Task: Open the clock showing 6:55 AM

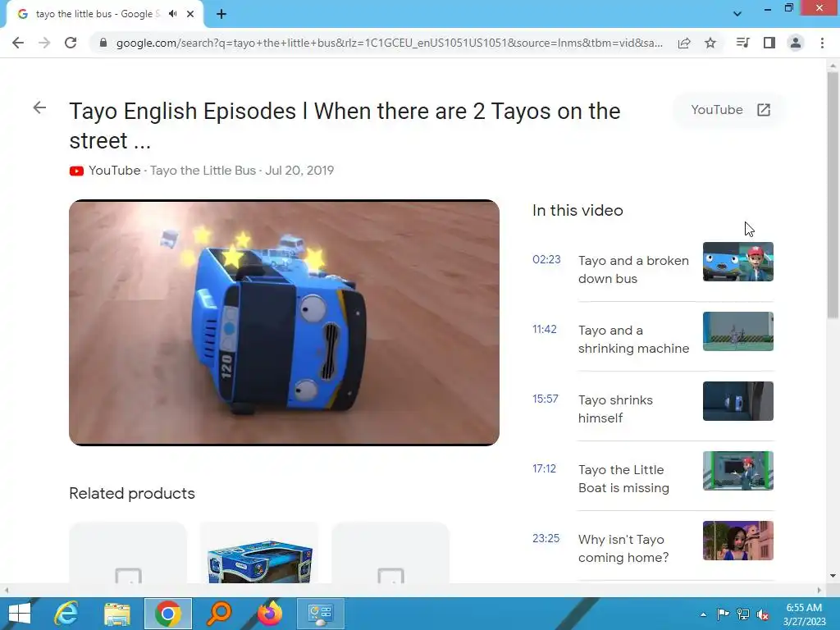Action: [x=804, y=614]
